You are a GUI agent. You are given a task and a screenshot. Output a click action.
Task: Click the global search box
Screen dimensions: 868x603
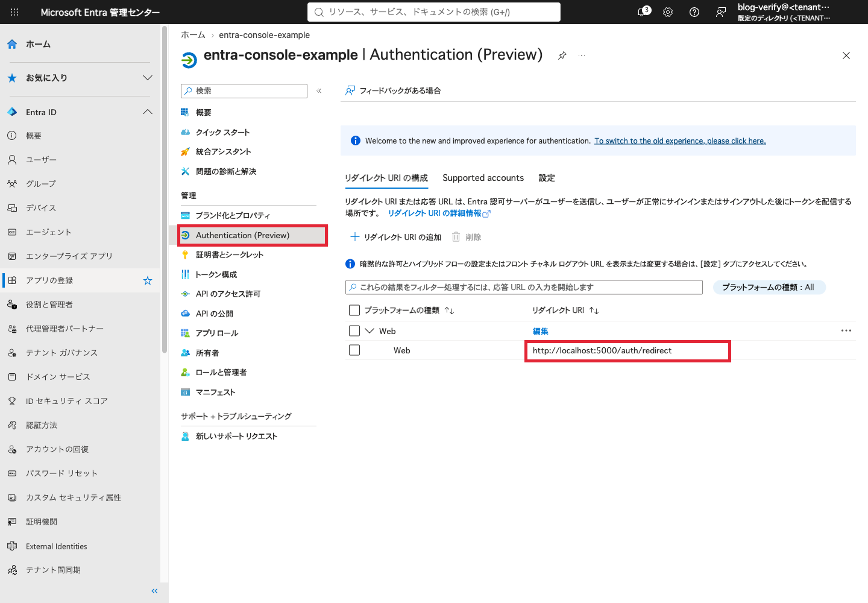point(434,12)
